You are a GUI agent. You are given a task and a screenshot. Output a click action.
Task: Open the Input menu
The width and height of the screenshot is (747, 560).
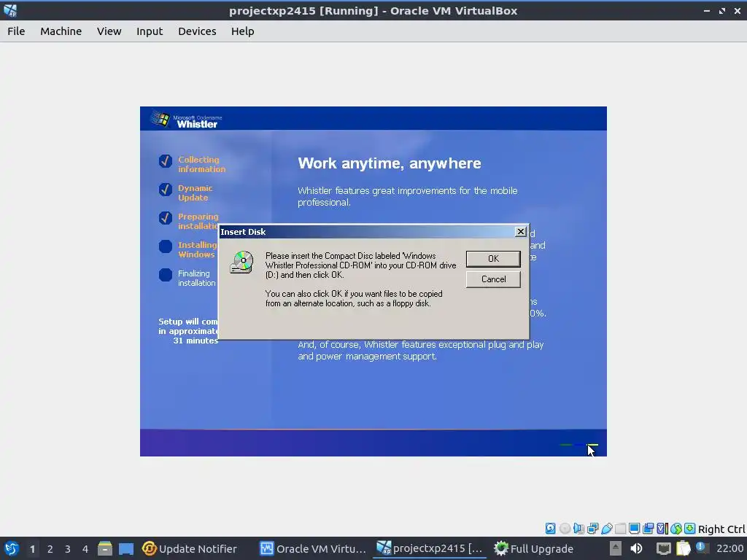150,31
